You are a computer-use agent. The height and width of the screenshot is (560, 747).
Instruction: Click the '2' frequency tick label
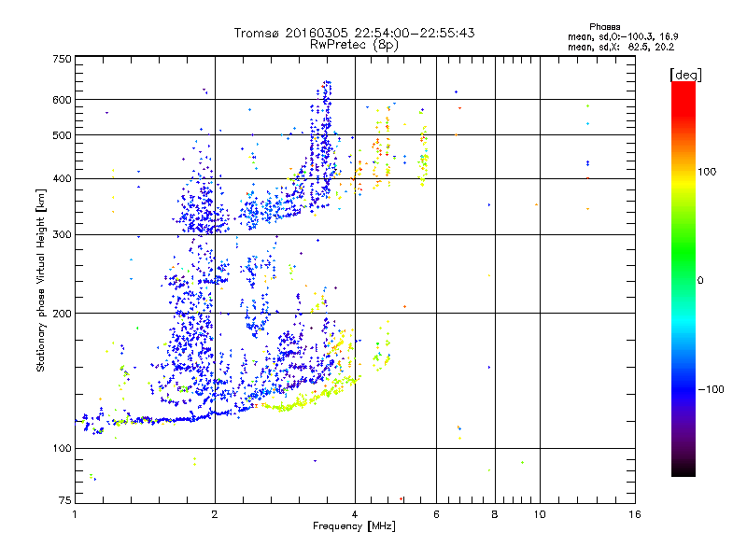(x=215, y=514)
